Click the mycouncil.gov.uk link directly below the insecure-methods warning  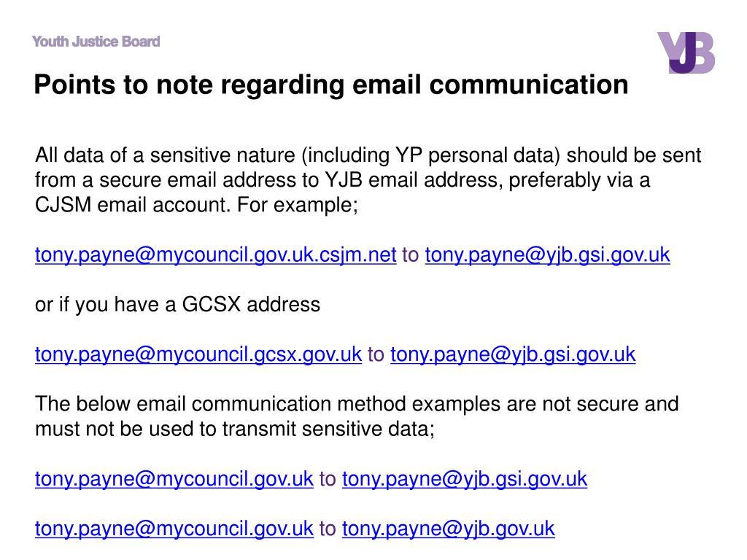[x=174, y=478]
